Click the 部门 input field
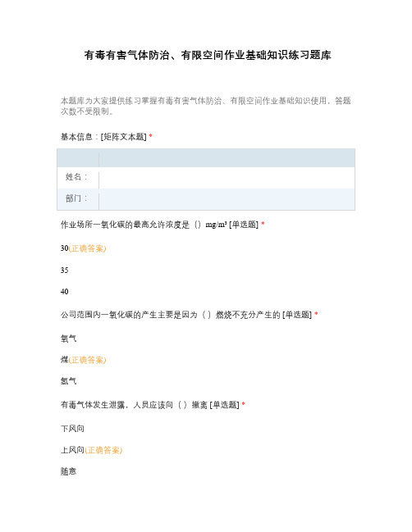The width and height of the screenshot is (412, 532). pyautogui.click(x=227, y=199)
